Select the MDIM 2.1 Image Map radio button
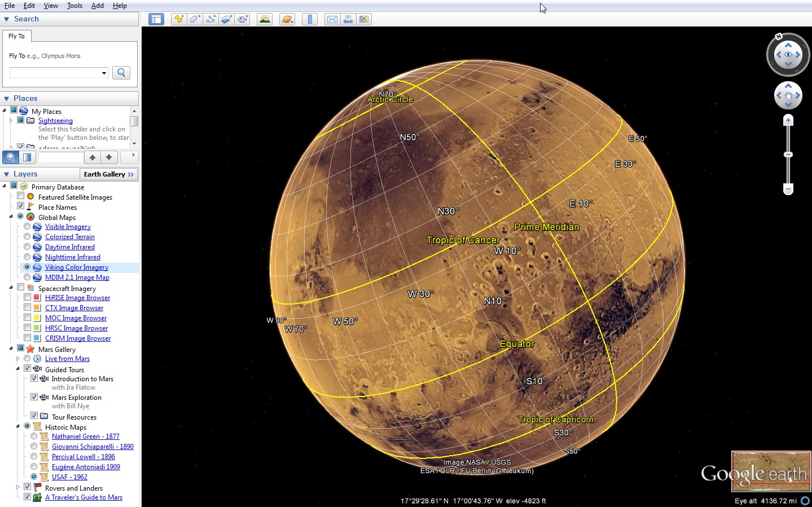 (27, 277)
